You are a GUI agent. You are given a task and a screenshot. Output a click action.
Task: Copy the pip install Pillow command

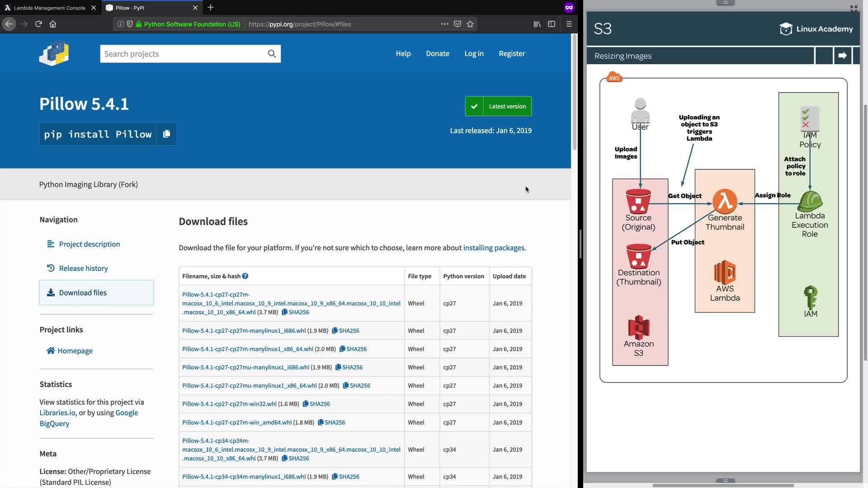click(166, 134)
